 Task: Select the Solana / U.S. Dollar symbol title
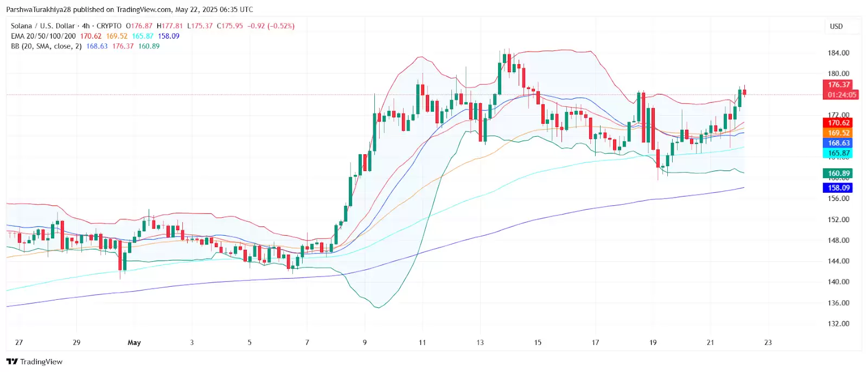43,26
